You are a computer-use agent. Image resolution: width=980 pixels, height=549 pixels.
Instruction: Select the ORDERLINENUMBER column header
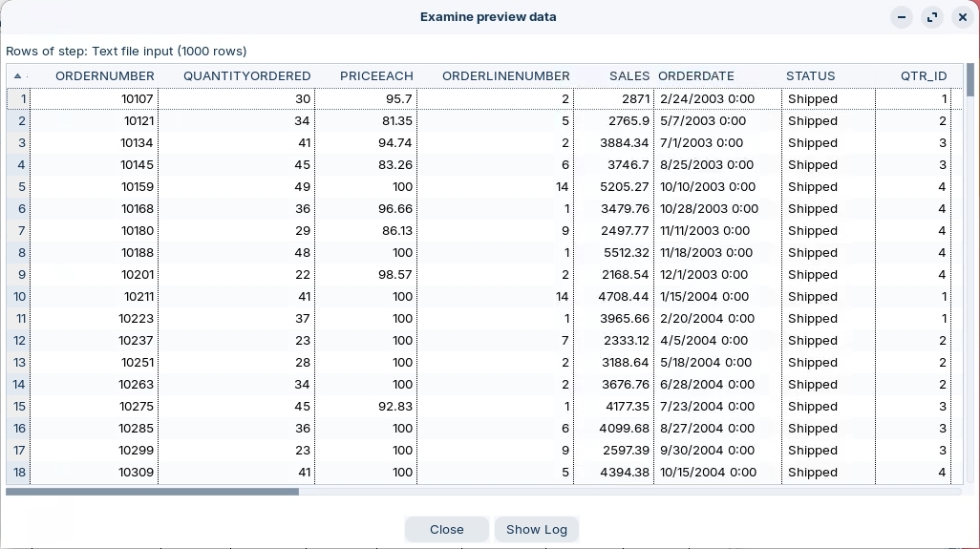coord(505,75)
